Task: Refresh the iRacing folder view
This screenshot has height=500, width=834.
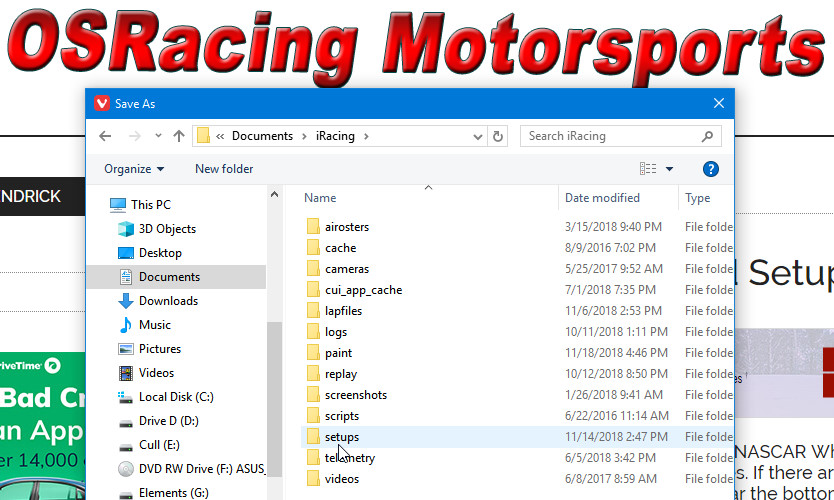Action: coord(499,136)
